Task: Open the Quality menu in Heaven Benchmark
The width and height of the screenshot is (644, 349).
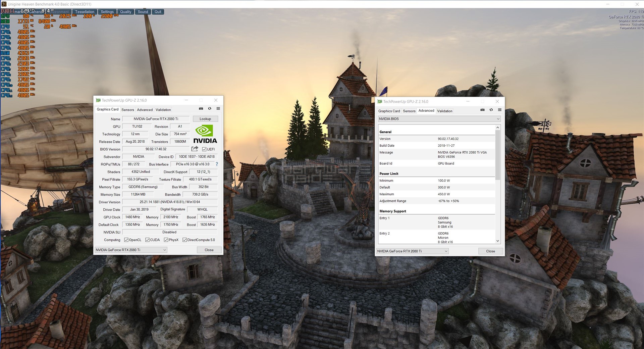Action: coord(126,12)
